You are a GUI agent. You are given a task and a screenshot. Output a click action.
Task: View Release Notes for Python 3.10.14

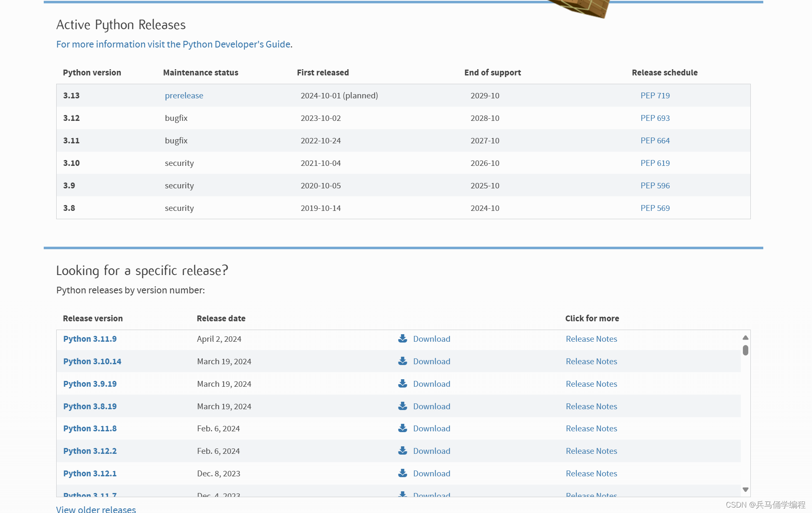(x=591, y=361)
